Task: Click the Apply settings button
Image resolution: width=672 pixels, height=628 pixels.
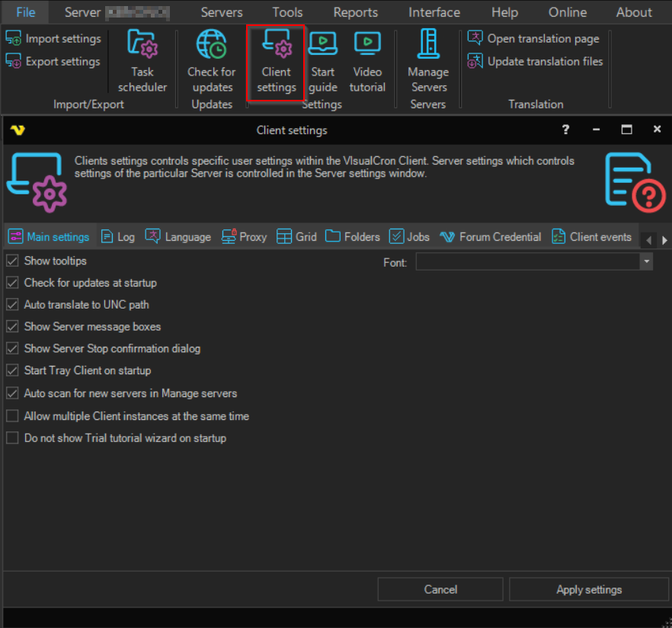Action: click(589, 589)
